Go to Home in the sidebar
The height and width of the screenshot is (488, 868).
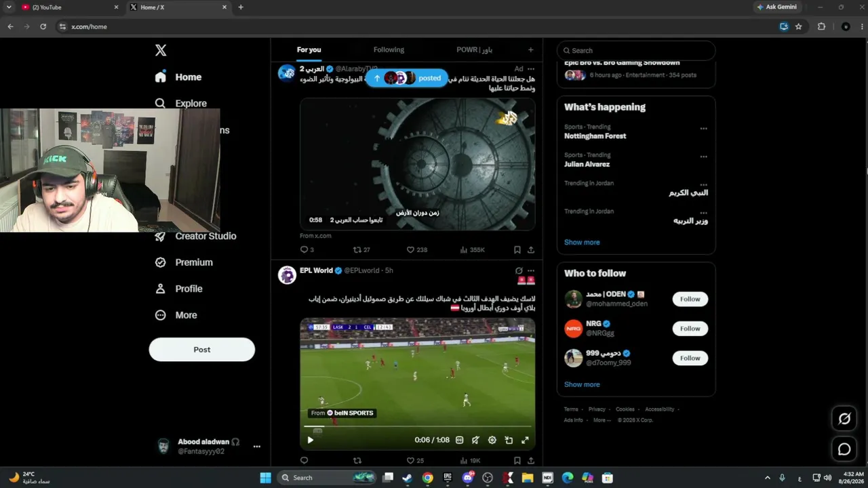point(178,77)
